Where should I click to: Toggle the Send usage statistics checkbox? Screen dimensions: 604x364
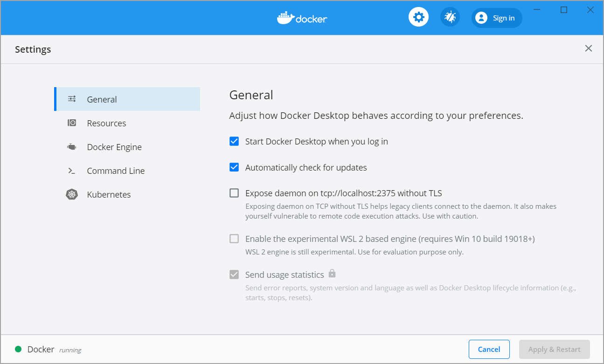click(234, 275)
